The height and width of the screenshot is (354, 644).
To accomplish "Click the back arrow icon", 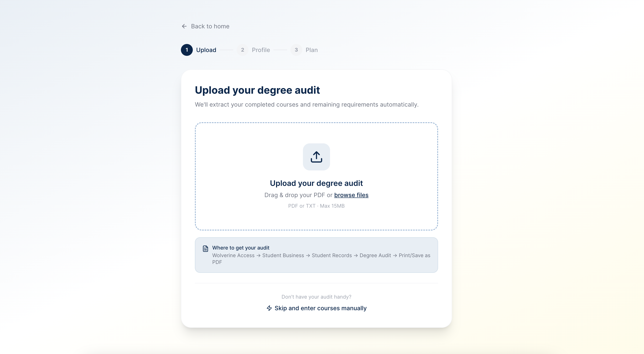I will coord(184,26).
